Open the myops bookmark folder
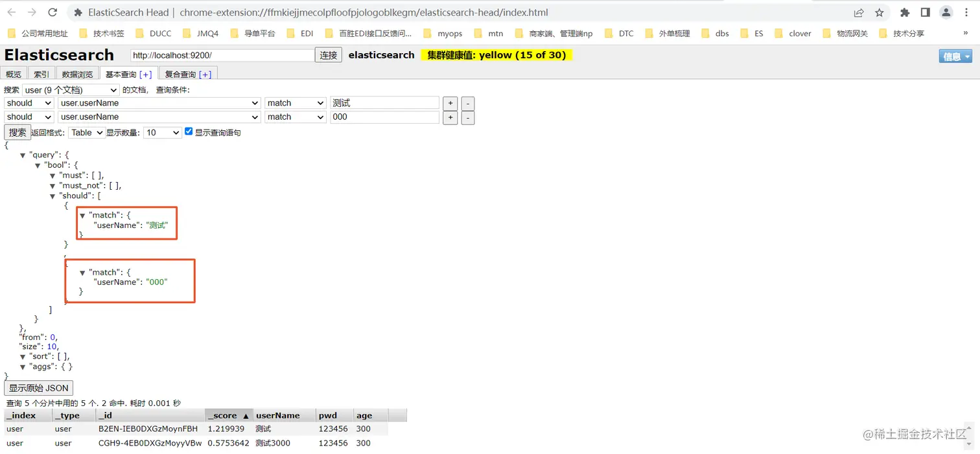 (x=443, y=33)
